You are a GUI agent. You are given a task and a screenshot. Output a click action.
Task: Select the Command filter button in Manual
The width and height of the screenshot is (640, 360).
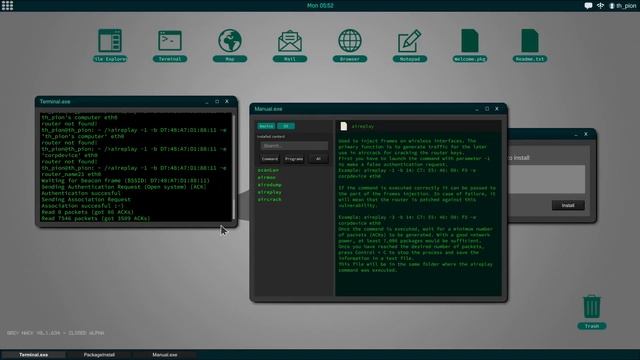click(x=269, y=159)
